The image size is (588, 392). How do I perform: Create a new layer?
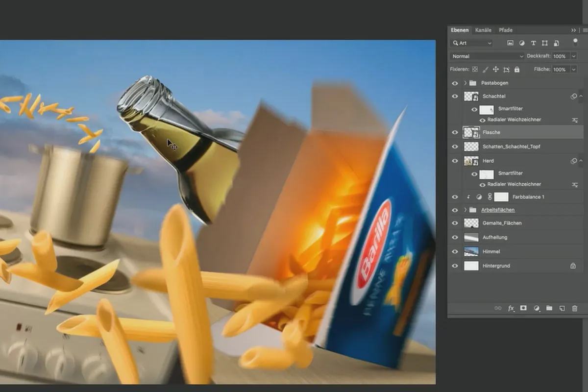(x=562, y=308)
